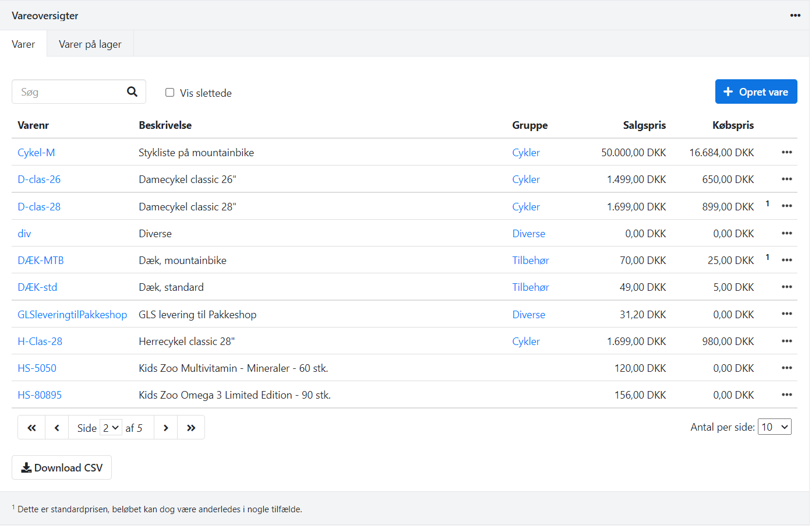Screen dimensions: 812x528
Task: Go to the first page
Action: (32, 428)
